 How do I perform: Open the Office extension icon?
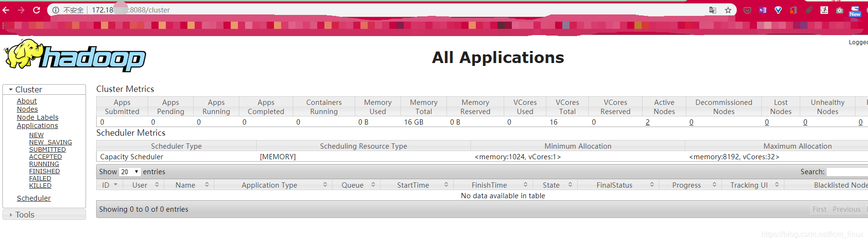pos(794,10)
